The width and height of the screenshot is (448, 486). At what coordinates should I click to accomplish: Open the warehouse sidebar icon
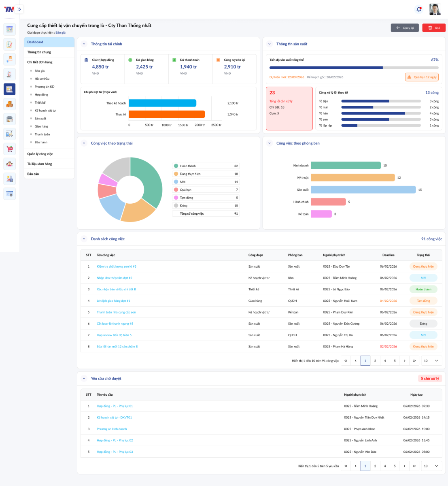pos(10,119)
